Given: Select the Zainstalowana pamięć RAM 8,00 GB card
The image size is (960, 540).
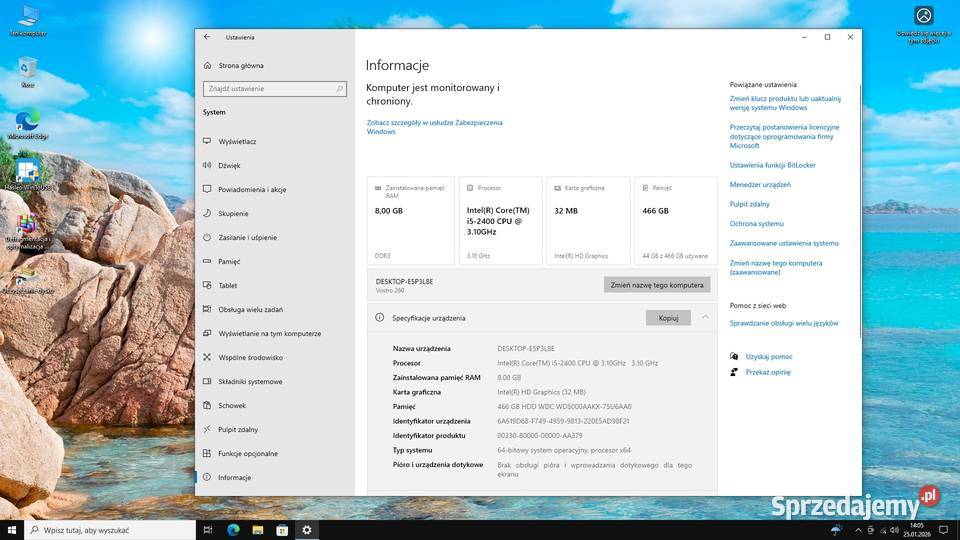Looking at the screenshot, I should coord(411,221).
